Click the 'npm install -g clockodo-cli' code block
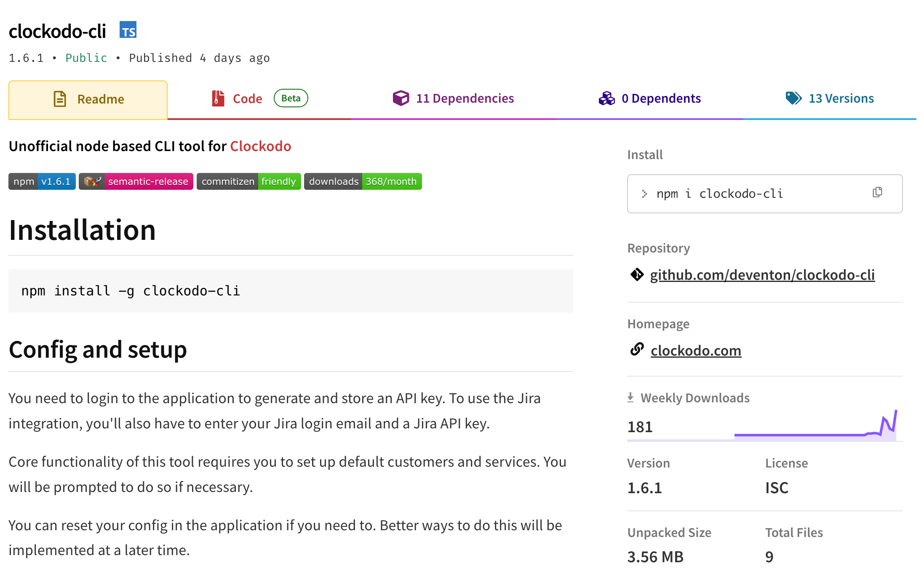 tap(291, 291)
